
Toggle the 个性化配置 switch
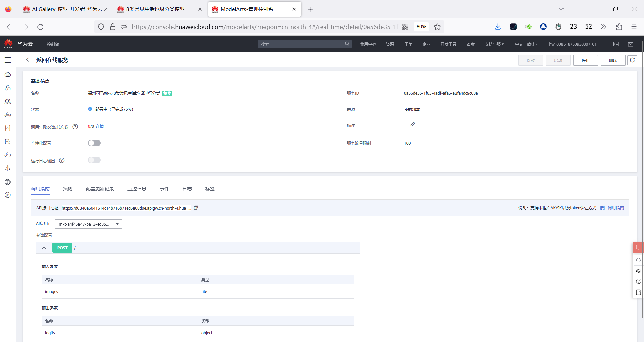tap(94, 143)
